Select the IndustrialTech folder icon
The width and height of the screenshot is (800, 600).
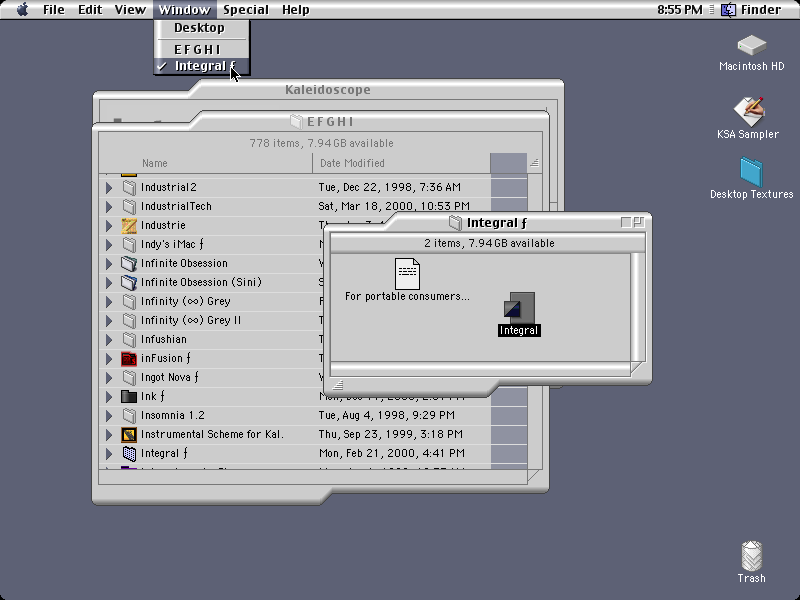(x=129, y=207)
